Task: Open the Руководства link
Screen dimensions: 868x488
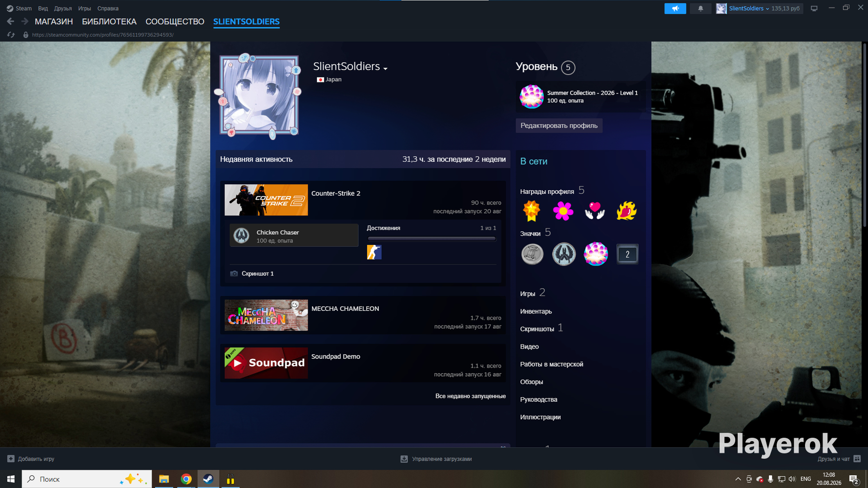Action: (x=538, y=399)
